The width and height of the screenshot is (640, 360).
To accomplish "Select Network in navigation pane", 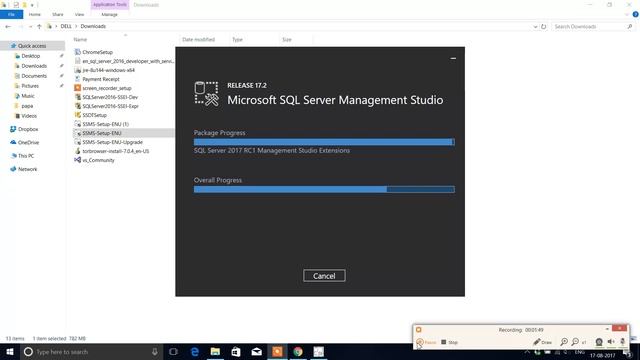I will click(x=27, y=169).
